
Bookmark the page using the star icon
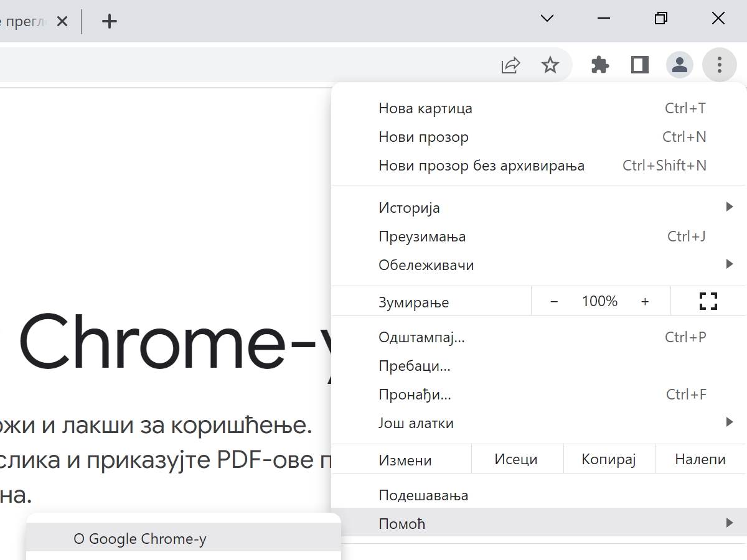coord(550,65)
